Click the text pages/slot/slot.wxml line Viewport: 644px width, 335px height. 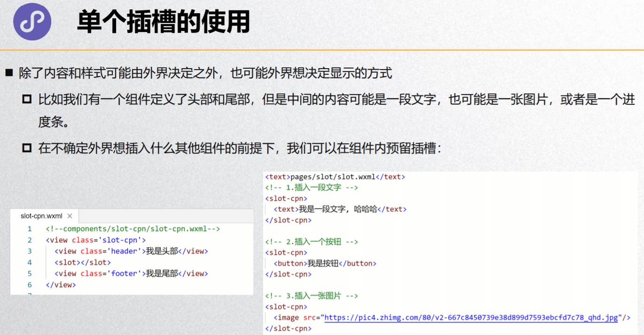(335, 177)
